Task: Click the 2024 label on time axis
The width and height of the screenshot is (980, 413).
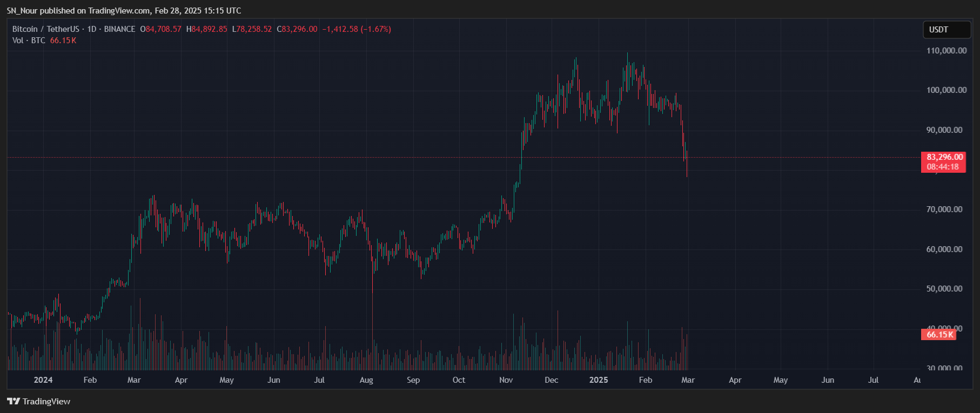Action: (x=43, y=380)
